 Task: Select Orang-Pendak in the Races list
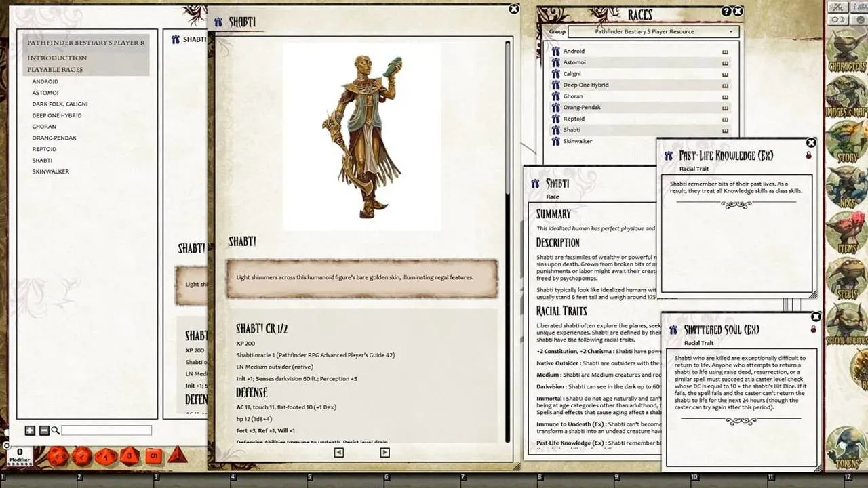[582, 107]
